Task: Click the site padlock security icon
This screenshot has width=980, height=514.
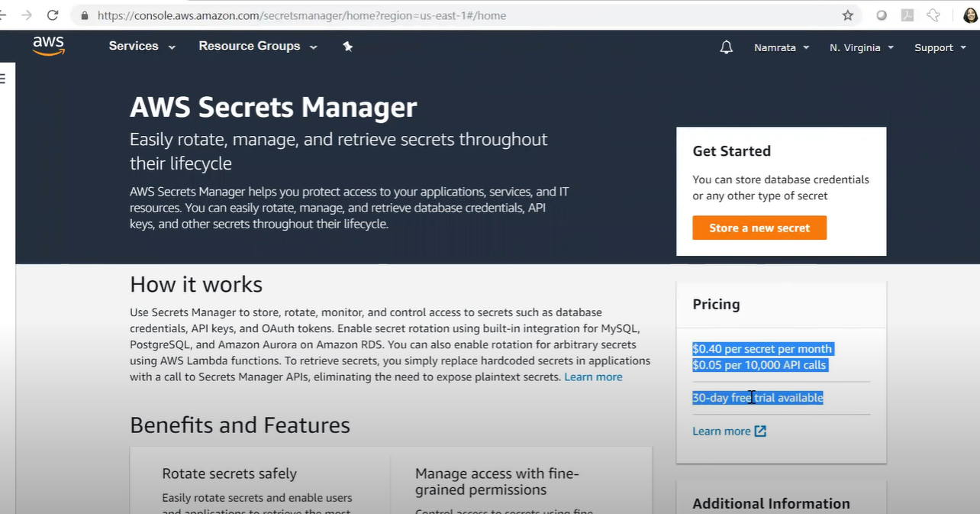Action: click(x=84, y=15)
